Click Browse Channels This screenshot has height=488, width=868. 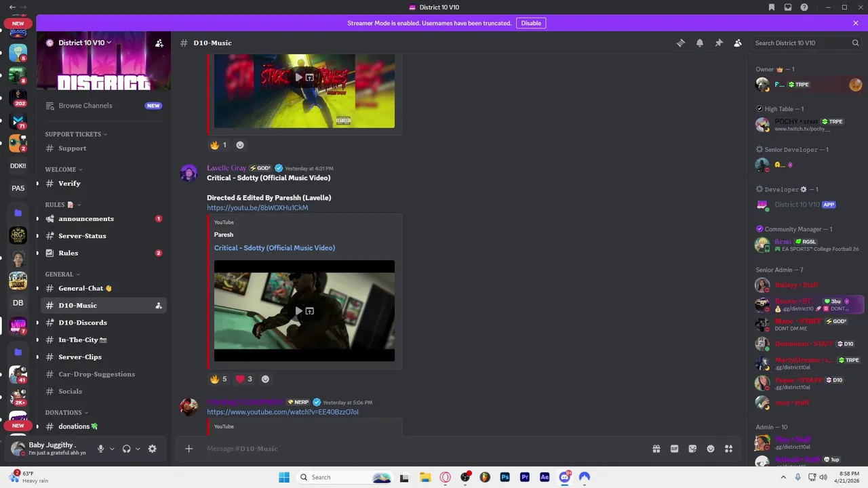[104, 106]
